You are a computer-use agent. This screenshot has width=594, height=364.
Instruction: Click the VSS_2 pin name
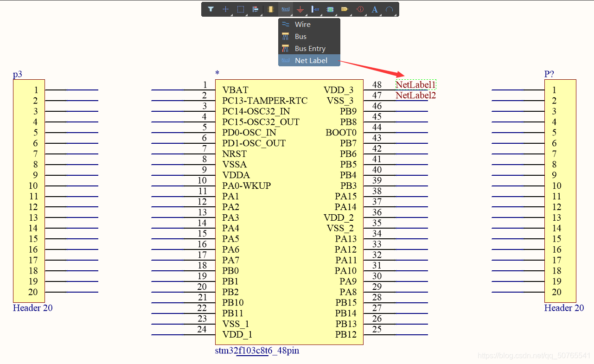click(340, 229)
